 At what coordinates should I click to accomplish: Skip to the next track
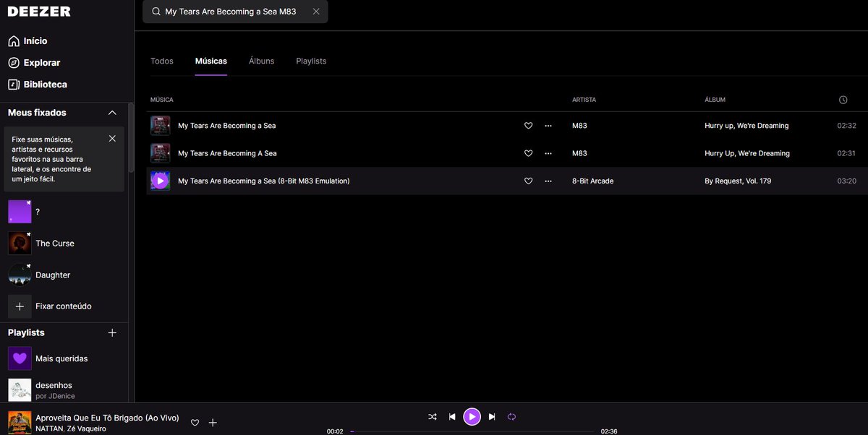point(492,417)
